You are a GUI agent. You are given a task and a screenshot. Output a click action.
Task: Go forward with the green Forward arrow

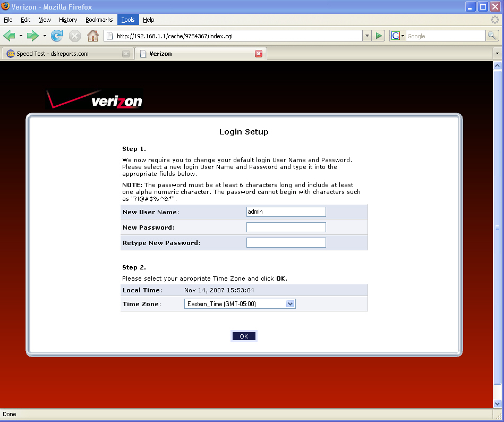click(32, 36)
